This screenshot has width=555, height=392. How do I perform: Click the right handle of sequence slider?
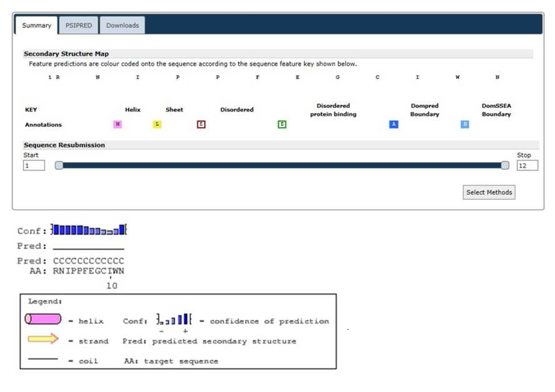[x=505, y=166]
